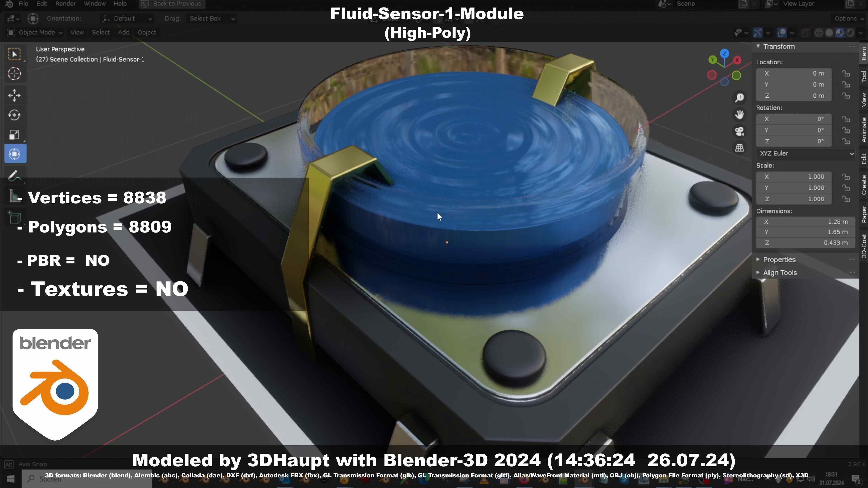Viewport: 868px width, 488px height.
Task: Open the Help menu
Action: click(120, 4)
